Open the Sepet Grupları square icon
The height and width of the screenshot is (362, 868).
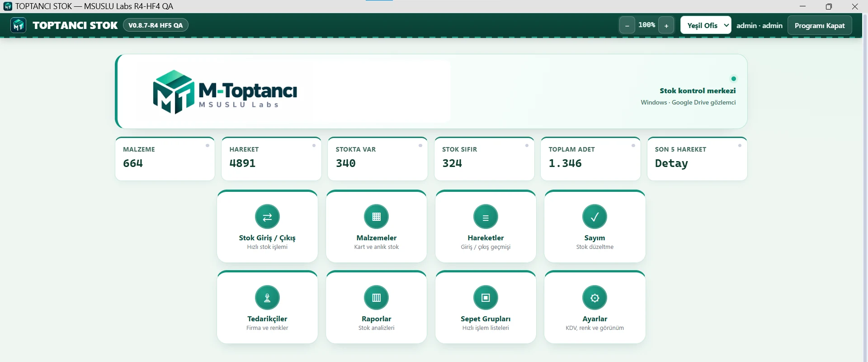pos(486,298)
